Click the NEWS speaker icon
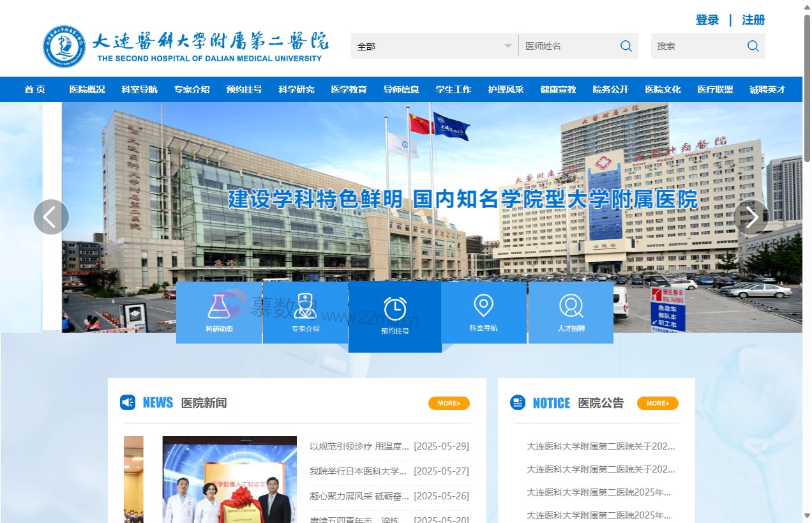The width and height of the screenshot is (812, 523). [128, 402]
